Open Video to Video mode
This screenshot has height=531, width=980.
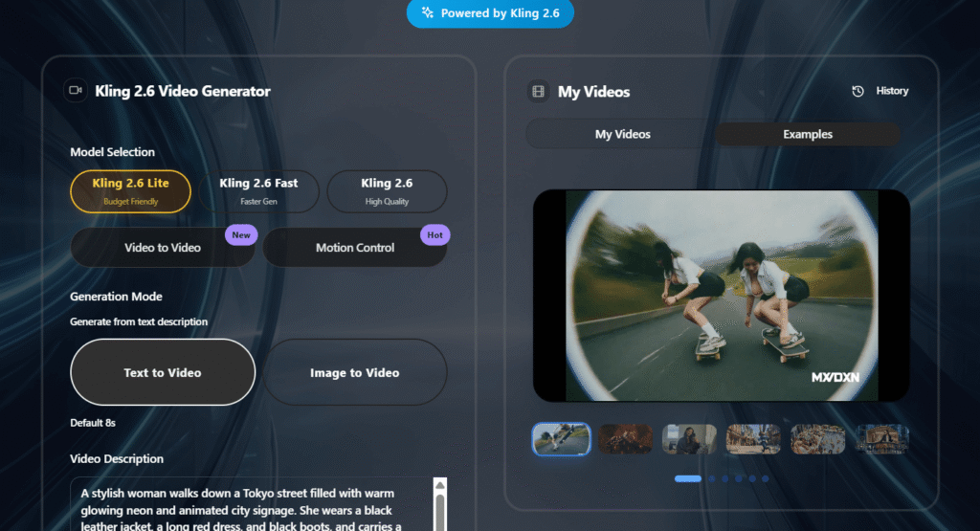tap(163, 248)
